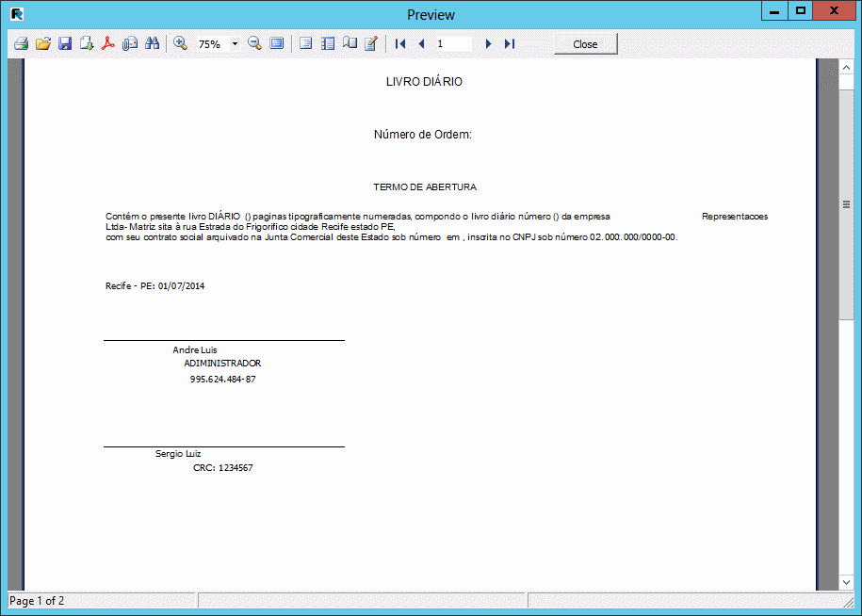Open page settings book icon

[350, 43]
